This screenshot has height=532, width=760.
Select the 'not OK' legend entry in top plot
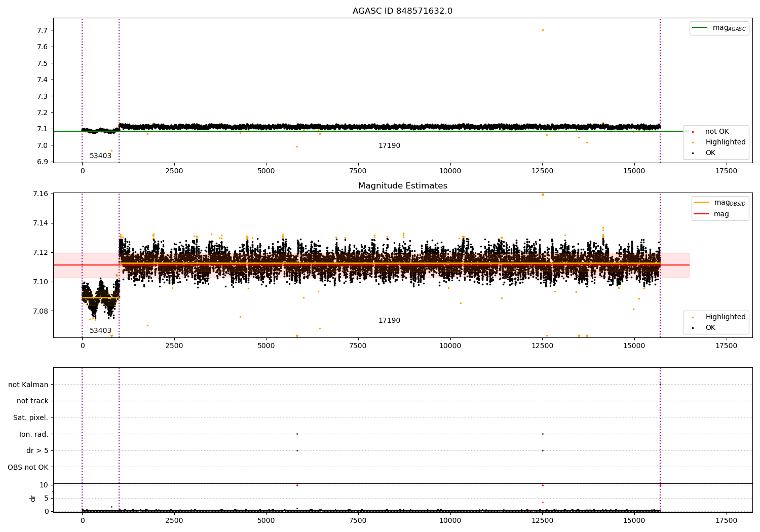[717, 132]
